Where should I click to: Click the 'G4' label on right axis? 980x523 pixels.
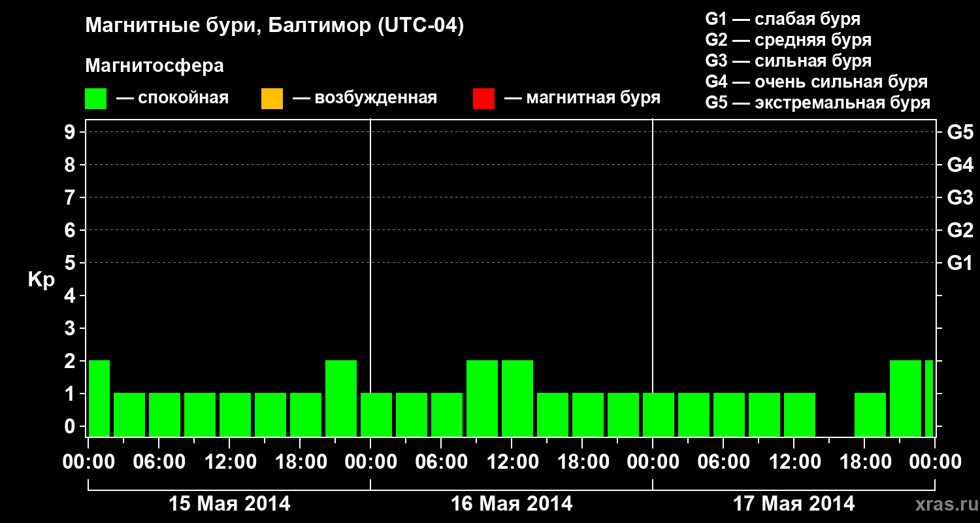(x=960, y=165)
